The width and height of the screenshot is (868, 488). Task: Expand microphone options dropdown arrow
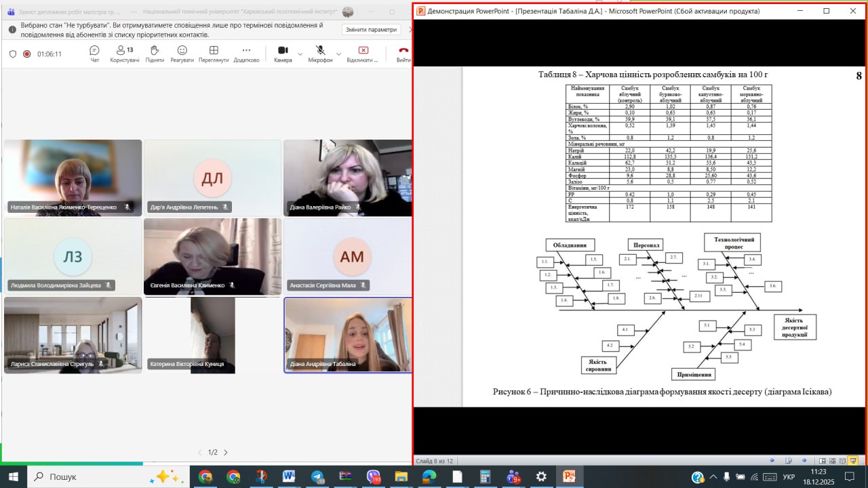(x=338, y=54)
